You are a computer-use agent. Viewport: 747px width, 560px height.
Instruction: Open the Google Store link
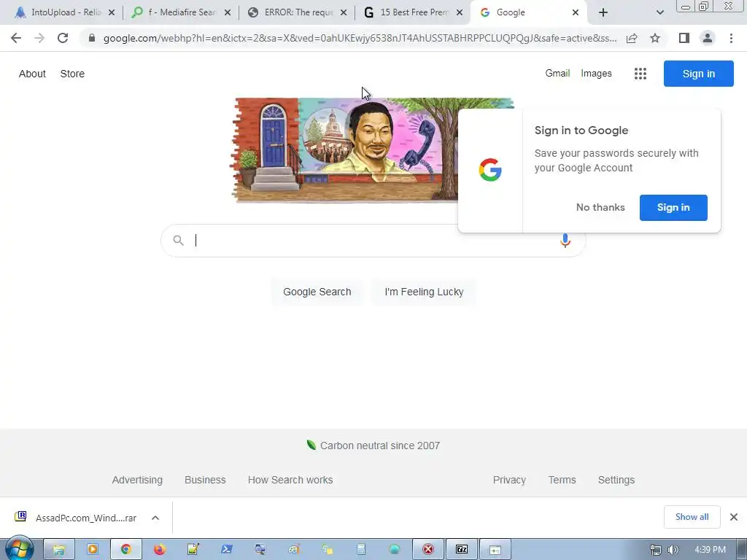[x=72, y=74]
